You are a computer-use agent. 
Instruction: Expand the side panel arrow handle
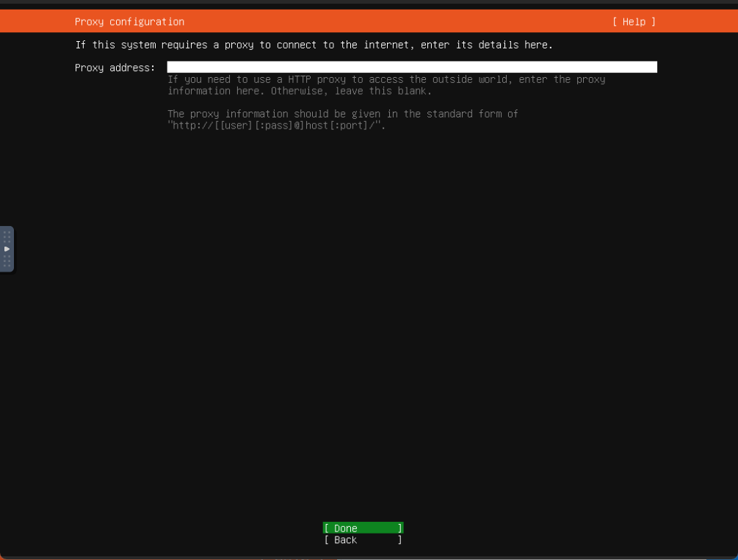[x=7, y=249]
